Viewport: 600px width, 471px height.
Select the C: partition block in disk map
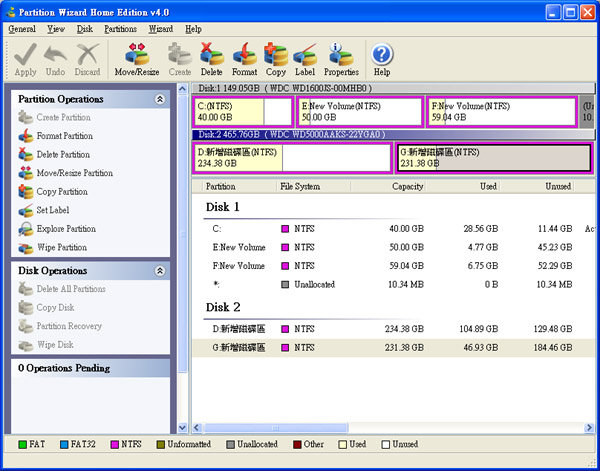click(244, 112)
